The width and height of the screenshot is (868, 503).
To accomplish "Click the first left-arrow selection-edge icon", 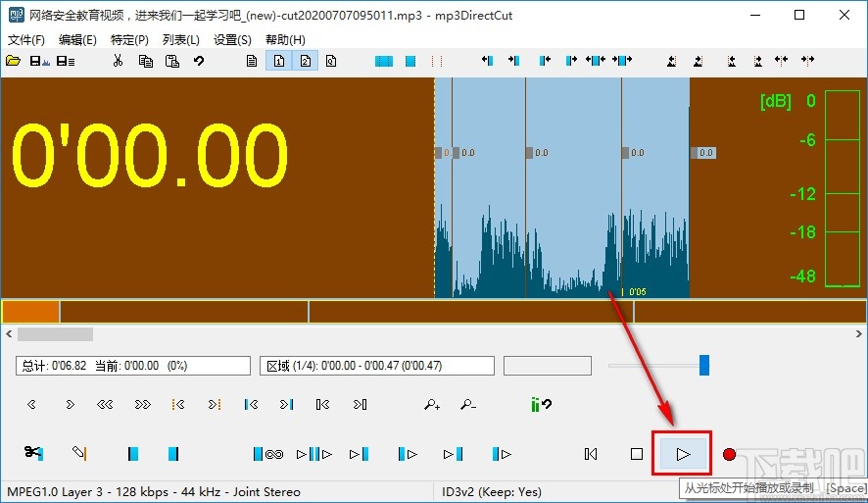I will 487,61.
